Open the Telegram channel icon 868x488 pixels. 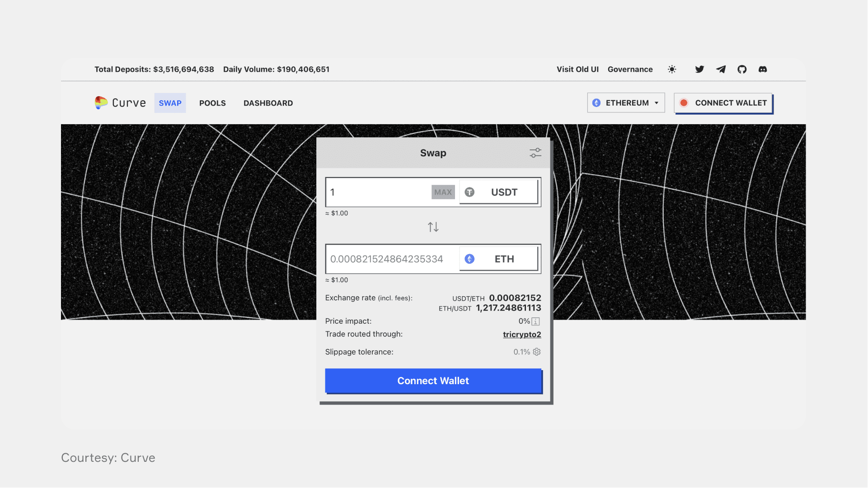(721, 69)
